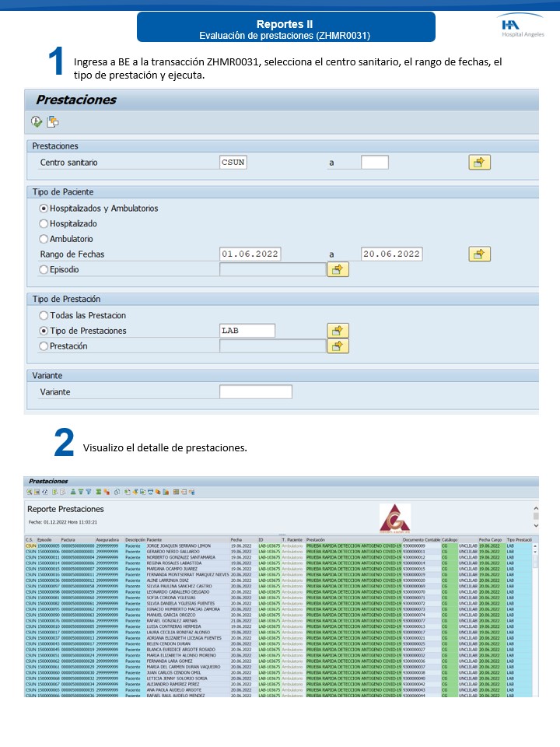Click the details magnifier icon in report toolbar
This screenshot has width=560, height=747.
[29, 492]
